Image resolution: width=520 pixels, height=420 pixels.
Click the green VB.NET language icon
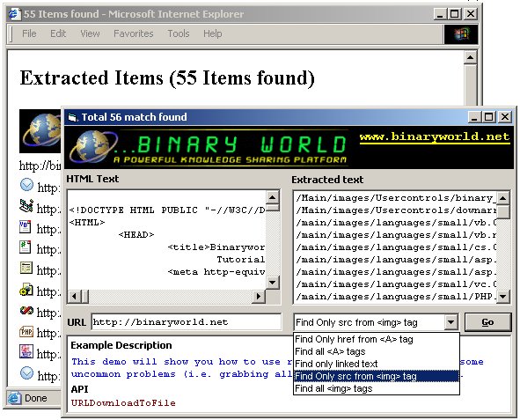point(26,206)
